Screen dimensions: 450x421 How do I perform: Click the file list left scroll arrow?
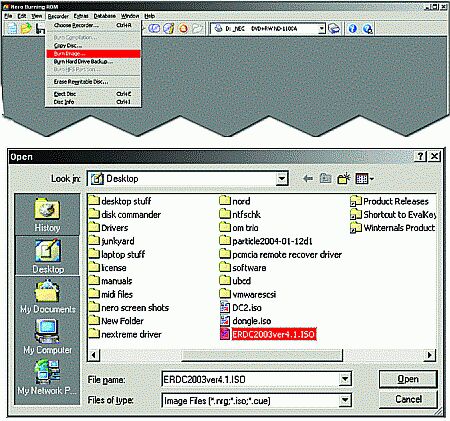click(x=94, y=355)
